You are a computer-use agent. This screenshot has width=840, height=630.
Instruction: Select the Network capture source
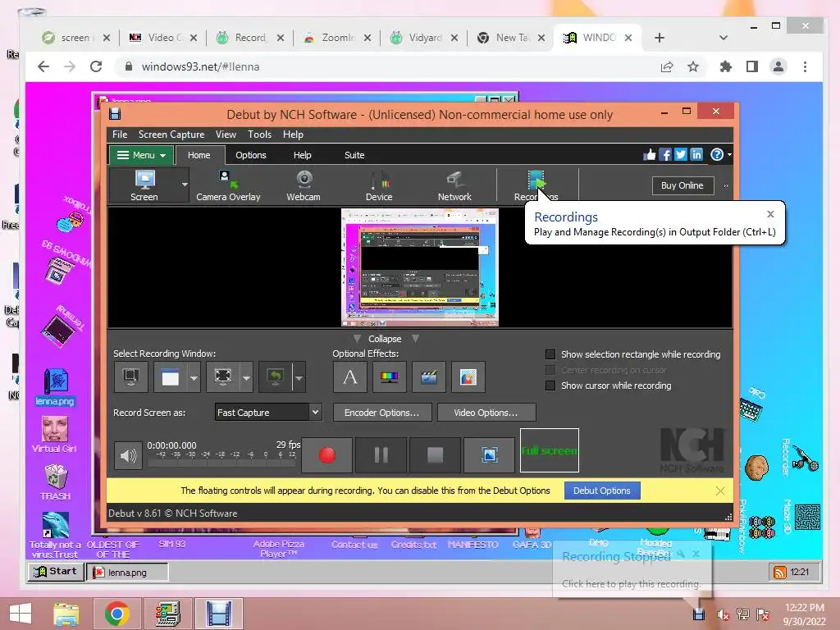pyautogui.click(x=454, y=185)
